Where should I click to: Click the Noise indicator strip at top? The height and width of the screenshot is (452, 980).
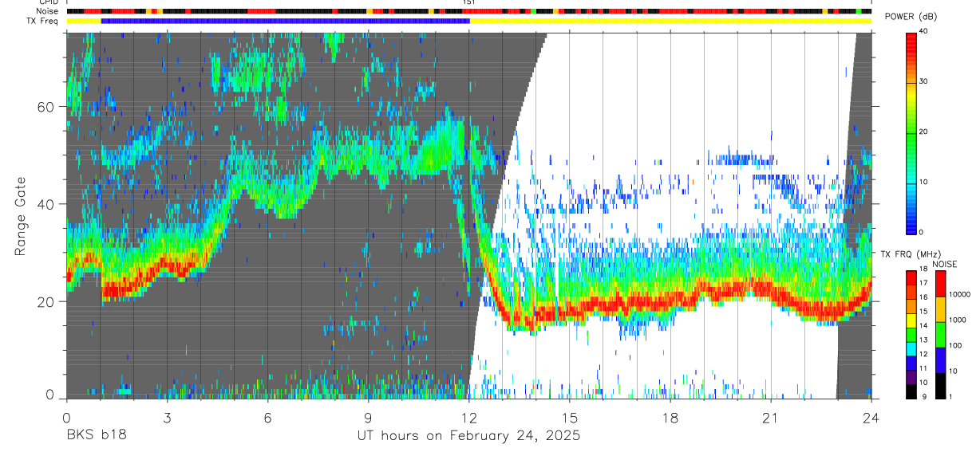[469, 11]
